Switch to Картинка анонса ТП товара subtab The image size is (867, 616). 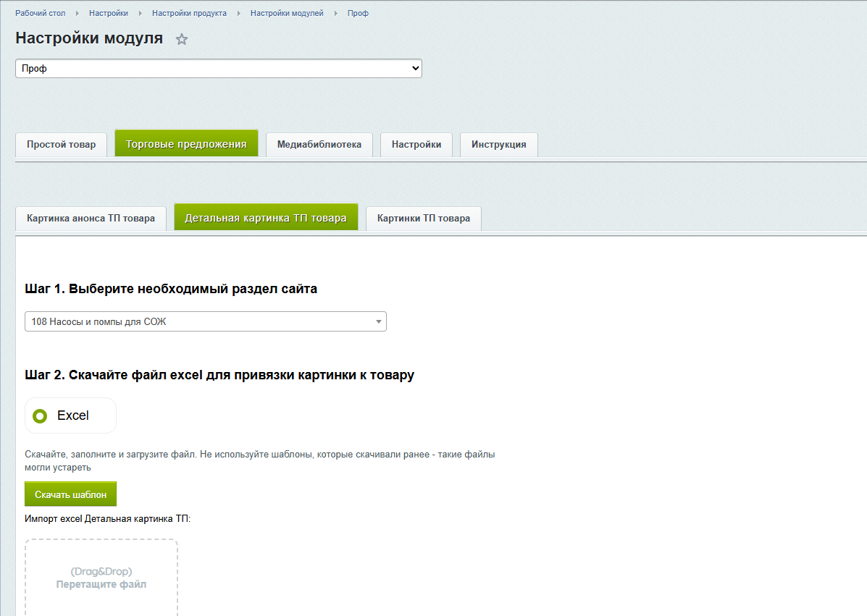(91, 219)
